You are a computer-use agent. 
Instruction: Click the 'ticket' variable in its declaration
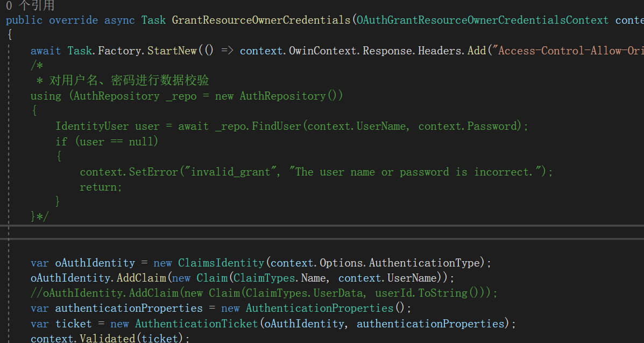point(74,324)
